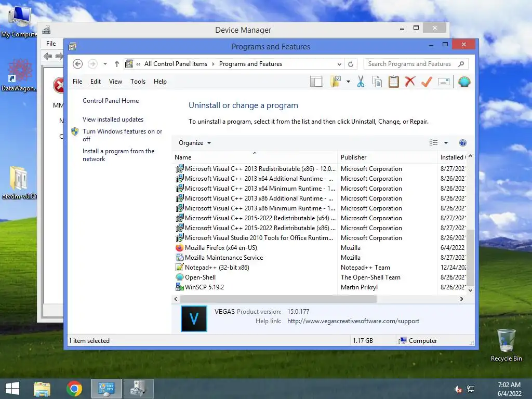This screenshot has height=399, width=532.
Task: Click the vertical scrollbar down arrow
Action: tap(470, 290)
